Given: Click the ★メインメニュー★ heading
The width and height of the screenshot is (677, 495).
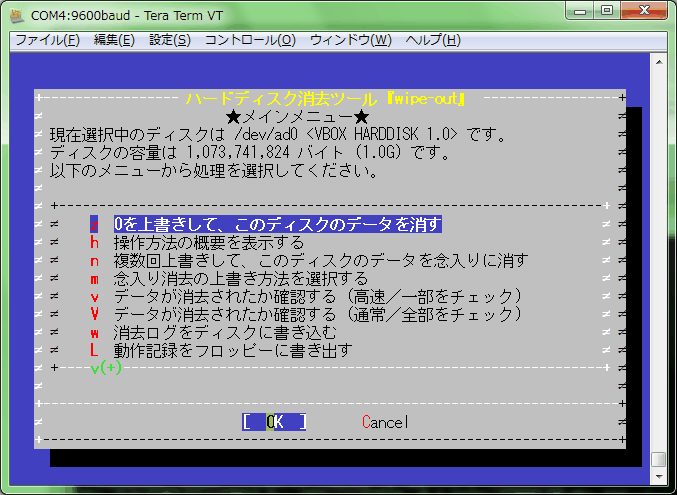Looking at the screenshot, I should point(297,117).
